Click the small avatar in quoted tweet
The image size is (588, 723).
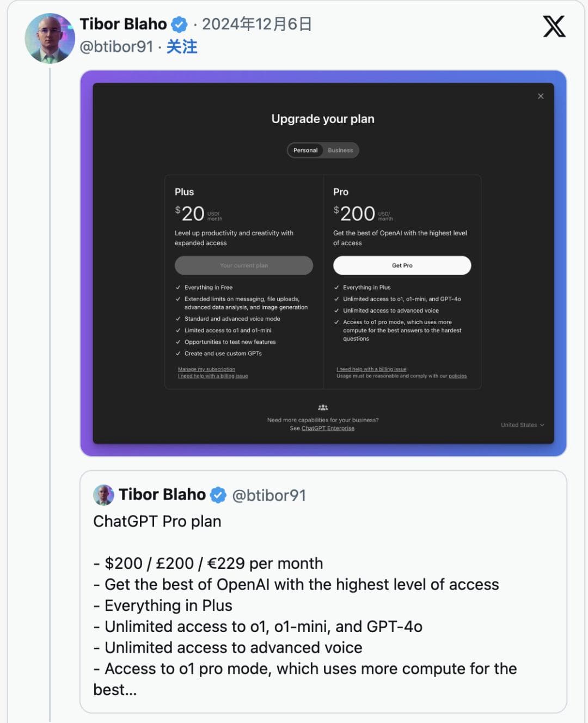tap(103, 495)
